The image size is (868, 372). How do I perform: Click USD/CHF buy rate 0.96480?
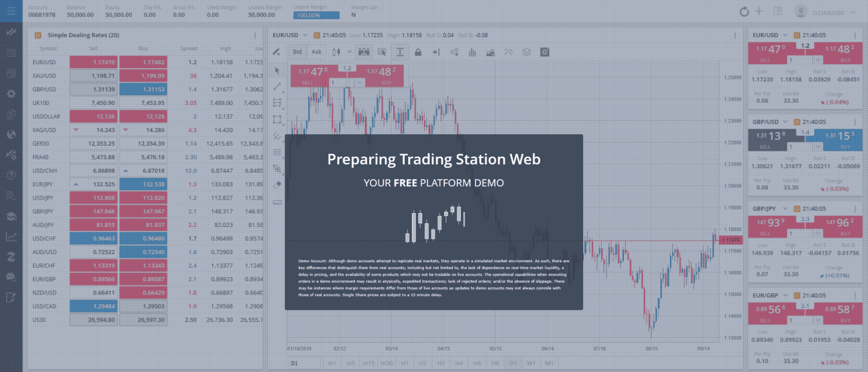(x=143, y=238)
